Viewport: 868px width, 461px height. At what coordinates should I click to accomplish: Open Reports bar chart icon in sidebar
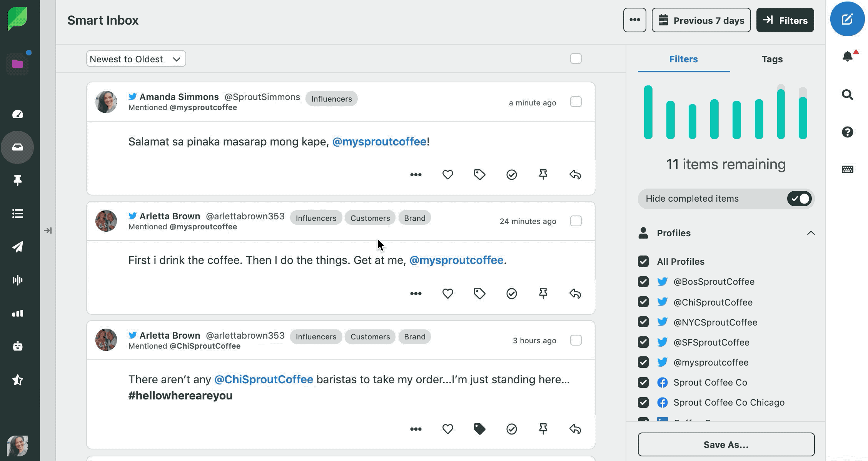click(x=18, y=313)
